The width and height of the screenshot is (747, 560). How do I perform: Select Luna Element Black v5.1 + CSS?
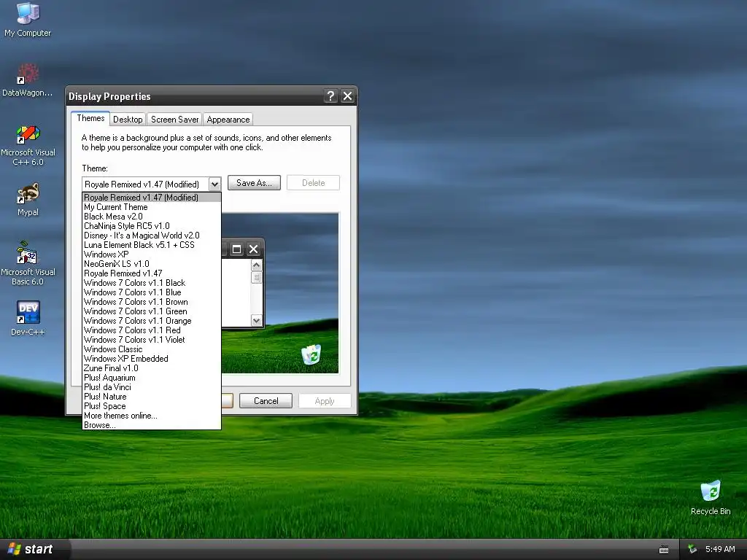pos(152,245)
